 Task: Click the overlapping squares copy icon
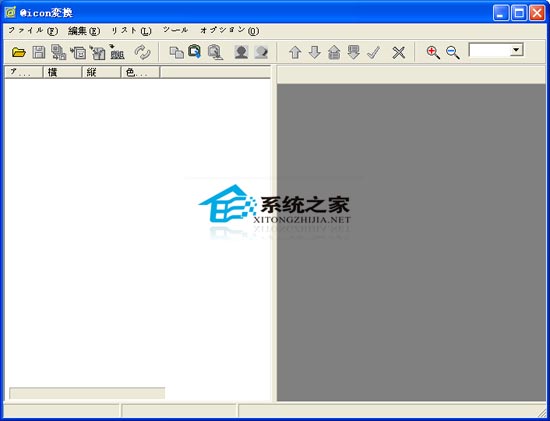click(x=176, y=53)
